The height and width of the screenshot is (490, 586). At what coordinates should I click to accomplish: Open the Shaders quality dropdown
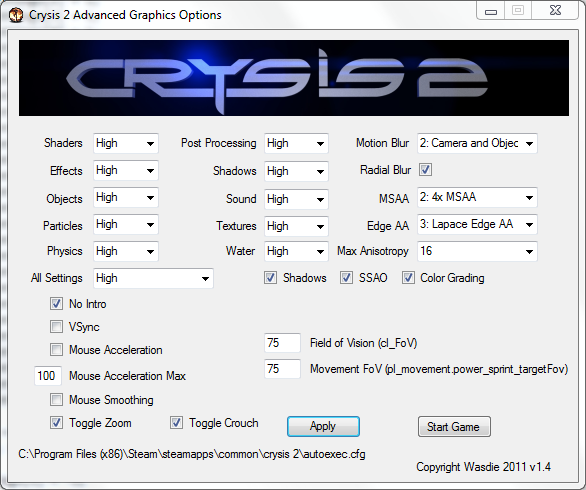pos(126,143)
